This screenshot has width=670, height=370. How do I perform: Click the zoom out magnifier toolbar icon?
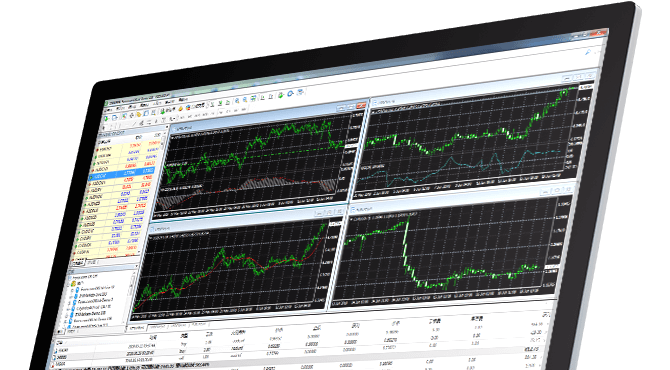(245, 100)
